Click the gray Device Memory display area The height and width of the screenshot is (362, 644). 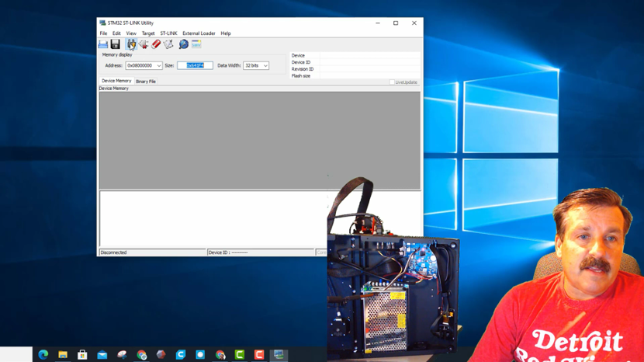pyautogui.click(x=260, y=141)
